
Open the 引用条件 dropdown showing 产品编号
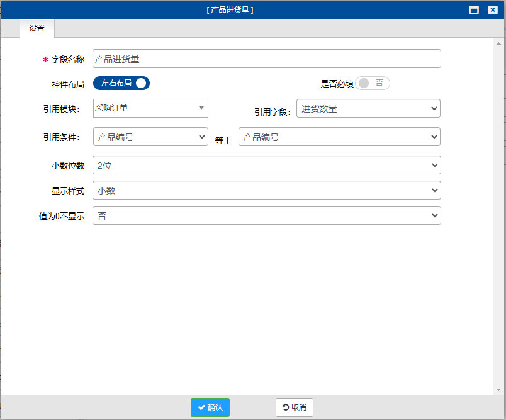pyautogui.click(x=150, y=137)
